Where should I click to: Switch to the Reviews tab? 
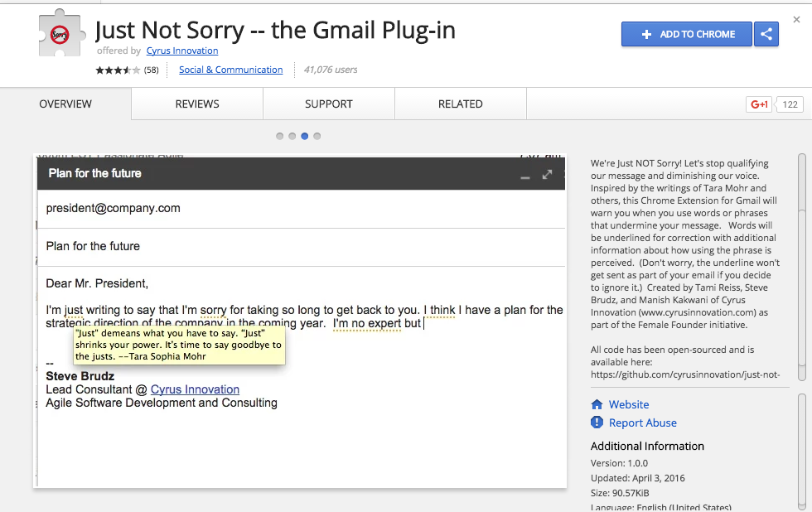pyautogui.click(x=197, y=104)
